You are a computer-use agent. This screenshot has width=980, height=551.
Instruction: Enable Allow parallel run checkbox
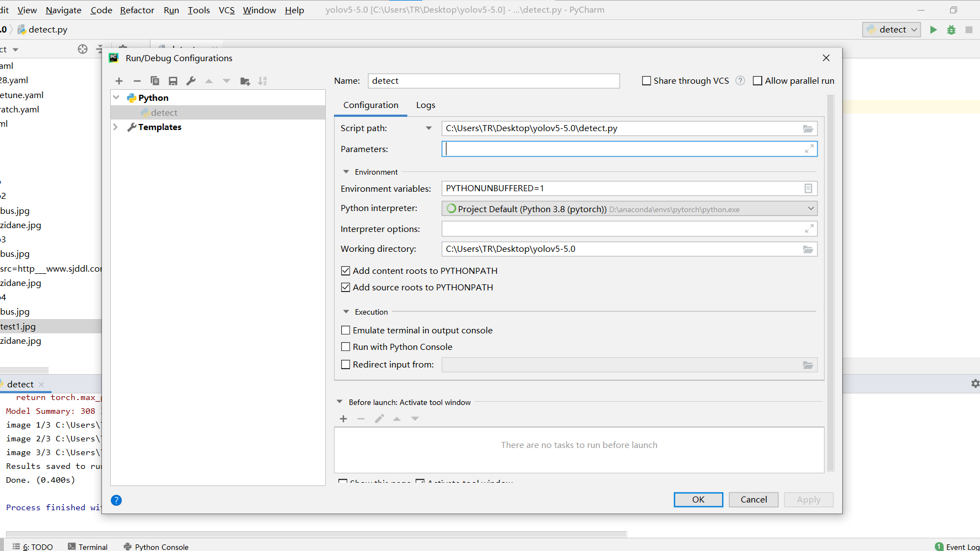click(758, 81)
